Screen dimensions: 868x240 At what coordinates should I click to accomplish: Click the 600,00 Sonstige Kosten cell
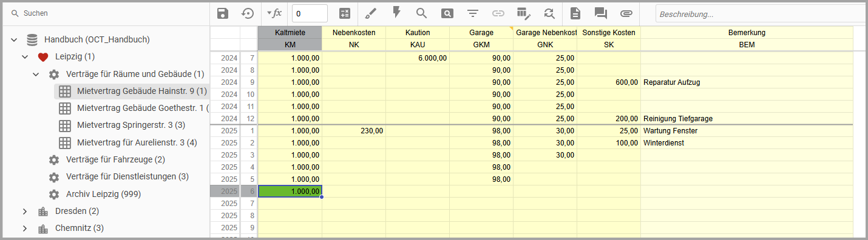tap(609, 82)
